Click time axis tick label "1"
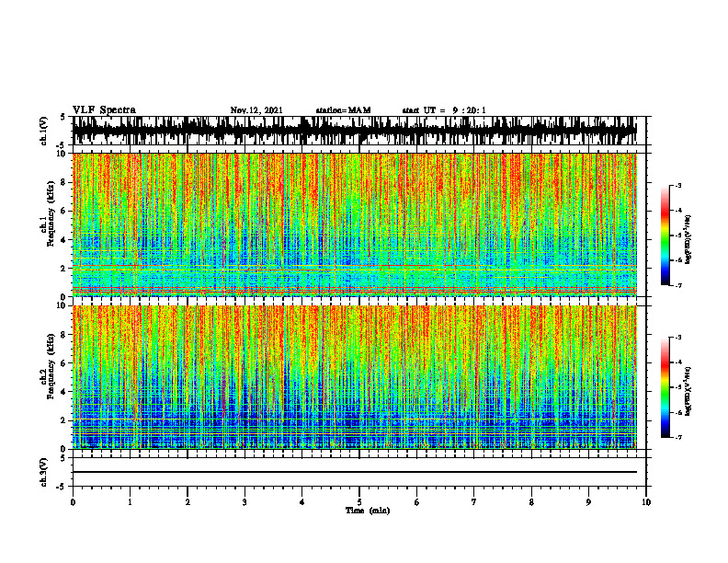 pos(131,502)
